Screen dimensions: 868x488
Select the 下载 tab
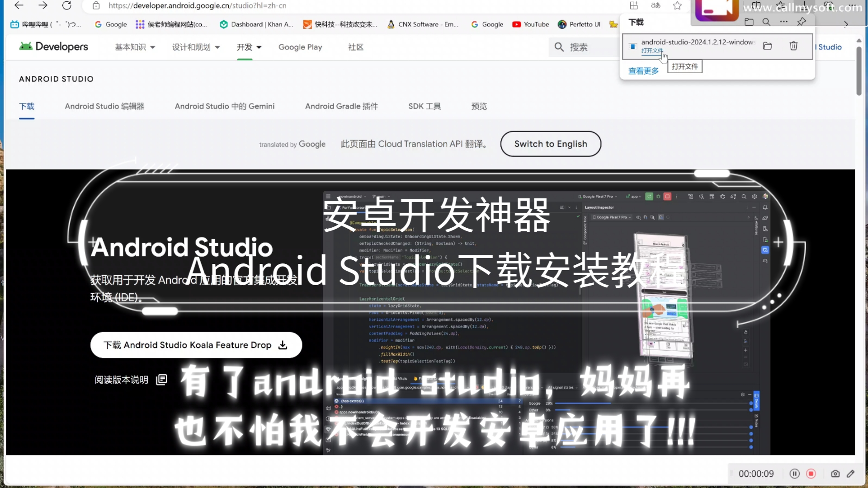[27, 106]
